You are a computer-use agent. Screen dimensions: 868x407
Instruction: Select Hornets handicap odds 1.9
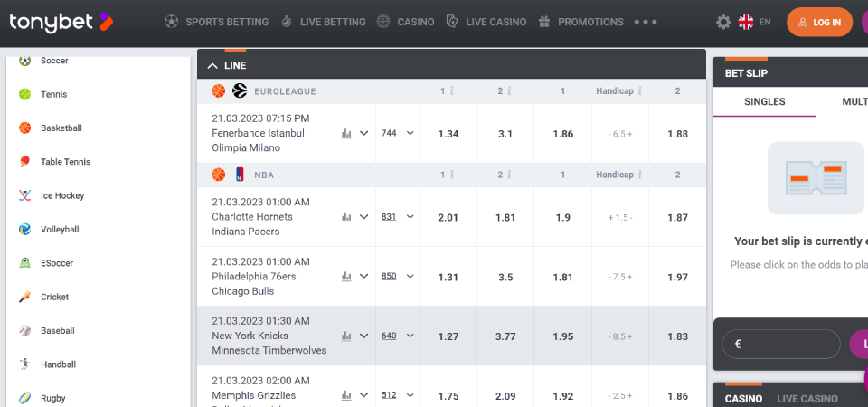pos(563,217)
